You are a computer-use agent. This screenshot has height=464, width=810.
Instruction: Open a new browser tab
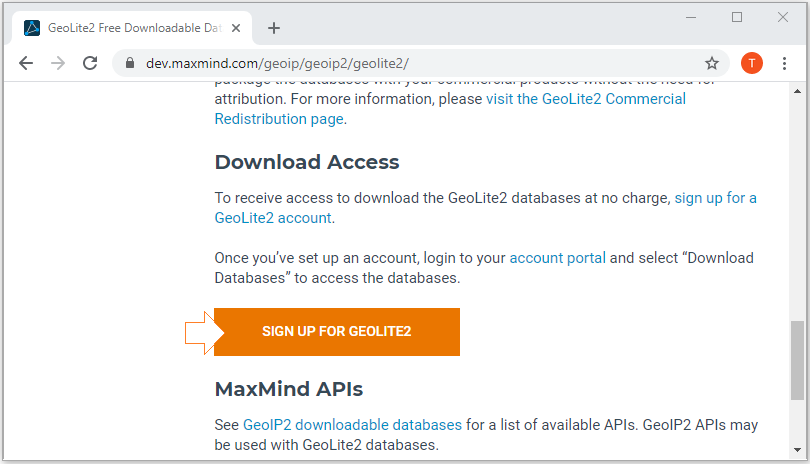[x=274, y=28]
